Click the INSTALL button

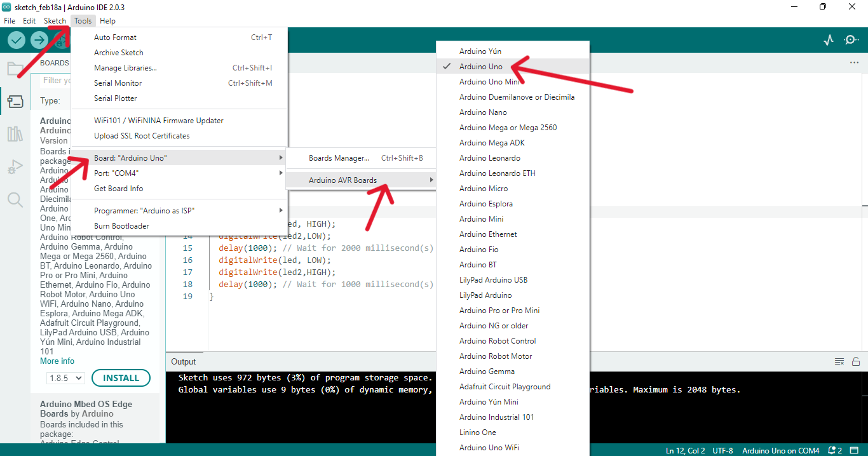coord(121,378)
